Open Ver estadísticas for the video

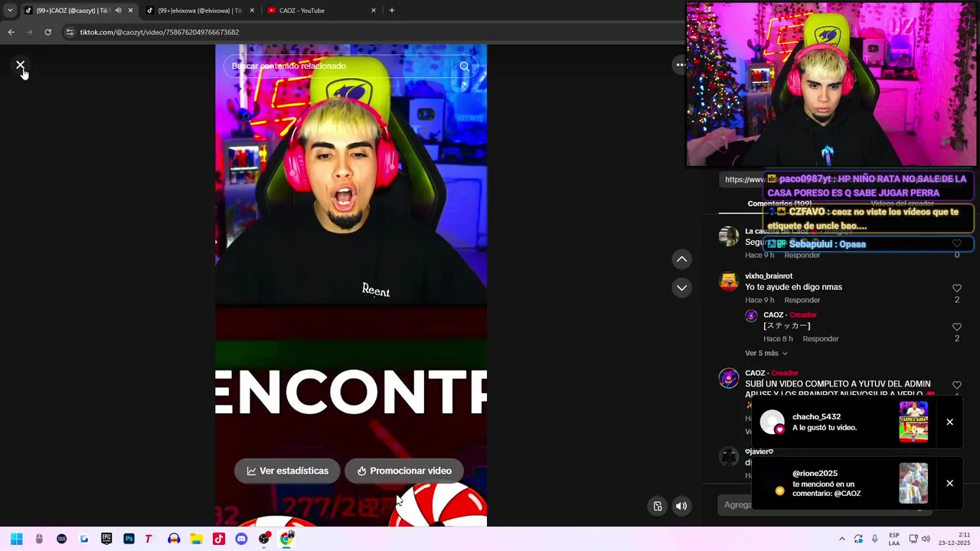click(287, 471)
